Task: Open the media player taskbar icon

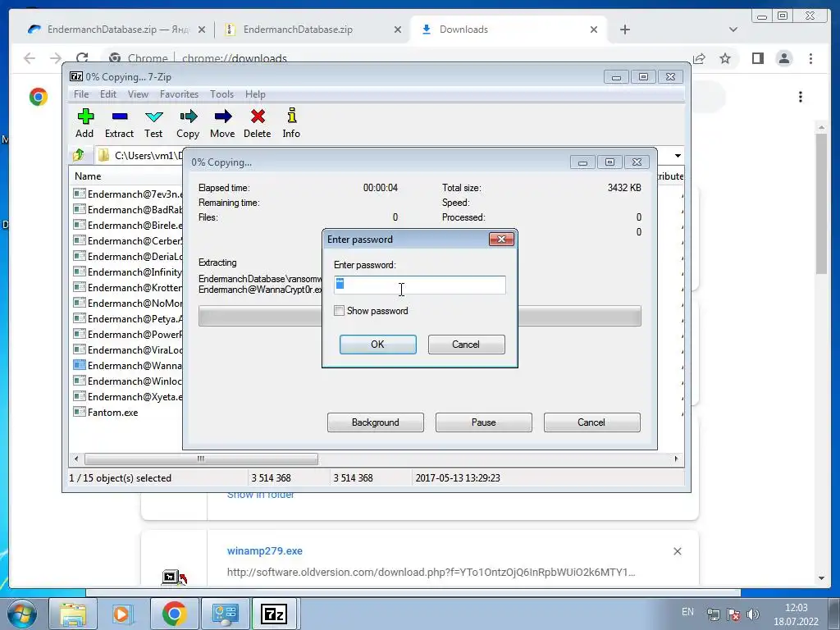Action: point(122,614)
